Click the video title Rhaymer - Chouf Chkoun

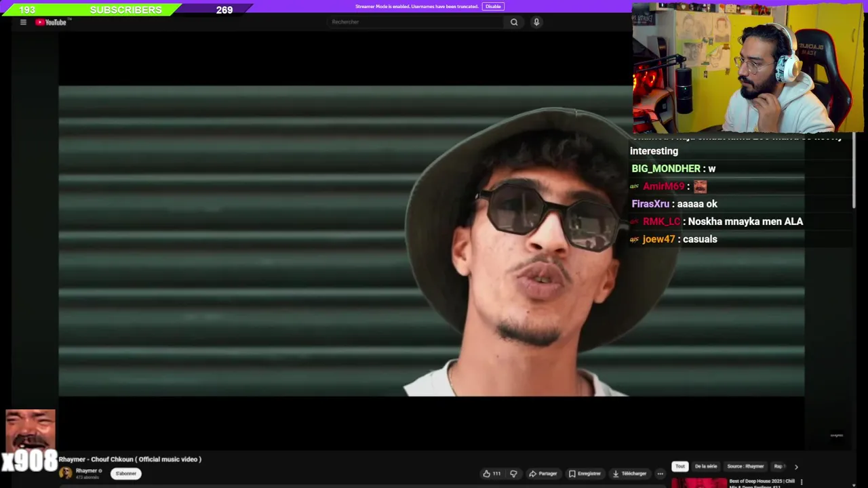click(x=130, y=460)
